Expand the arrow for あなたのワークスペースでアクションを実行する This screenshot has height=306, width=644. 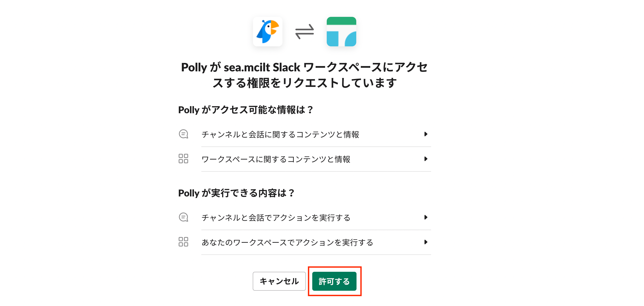(426, 242)
